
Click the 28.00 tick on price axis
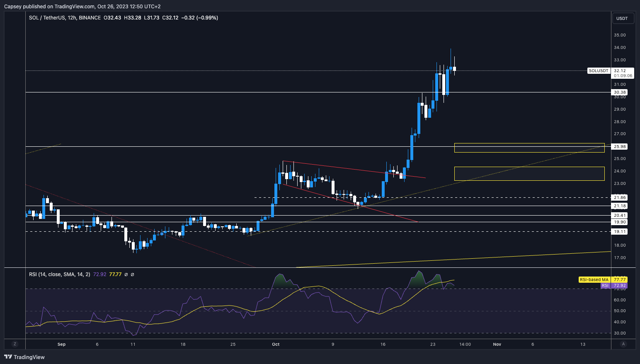(x=620, y=122)
